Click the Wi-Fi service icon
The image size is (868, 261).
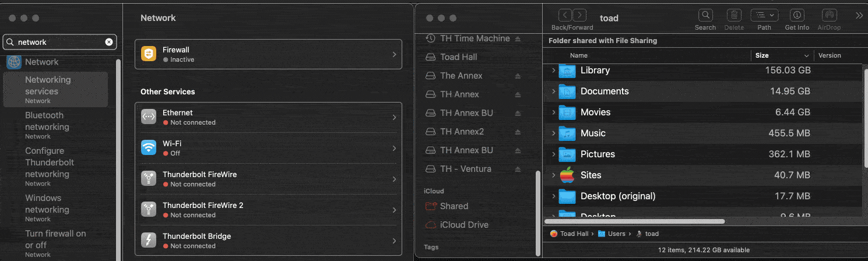click(x=149, y=148)
